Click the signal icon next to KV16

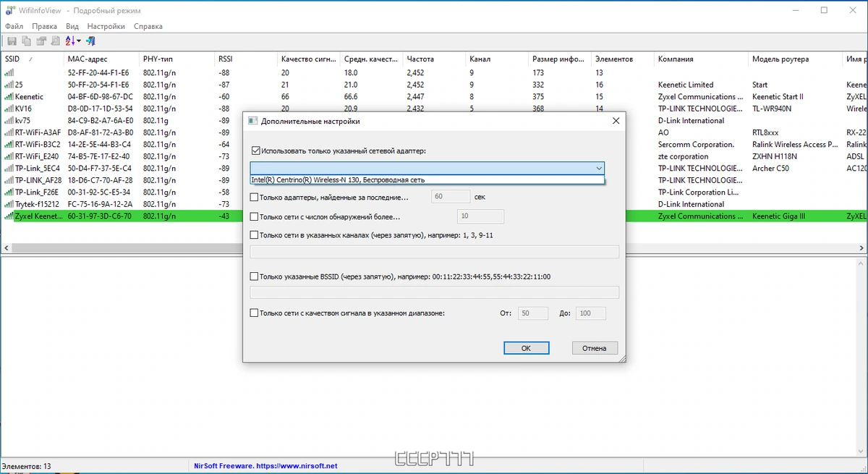point(9,109)
